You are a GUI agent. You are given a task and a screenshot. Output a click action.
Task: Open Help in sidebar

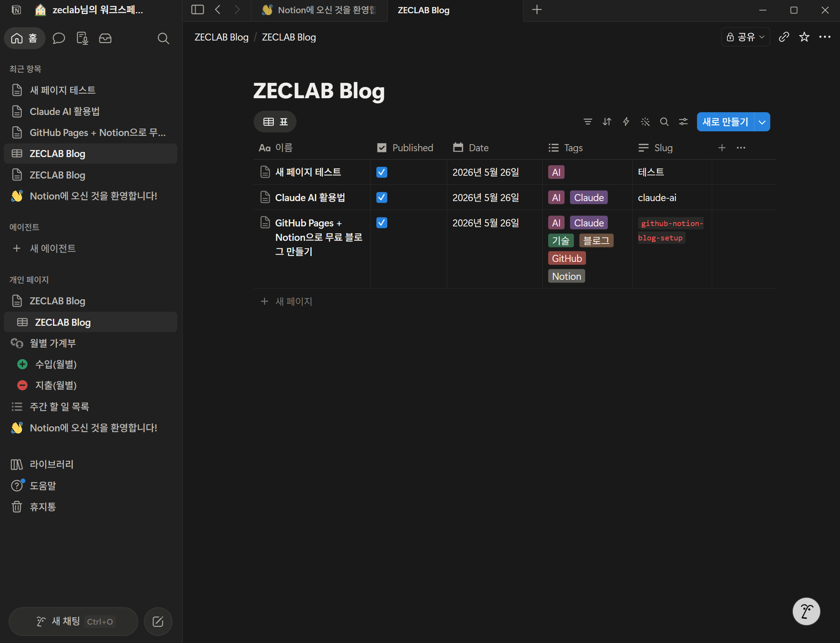pyautogui.click(x=90, y=486)
